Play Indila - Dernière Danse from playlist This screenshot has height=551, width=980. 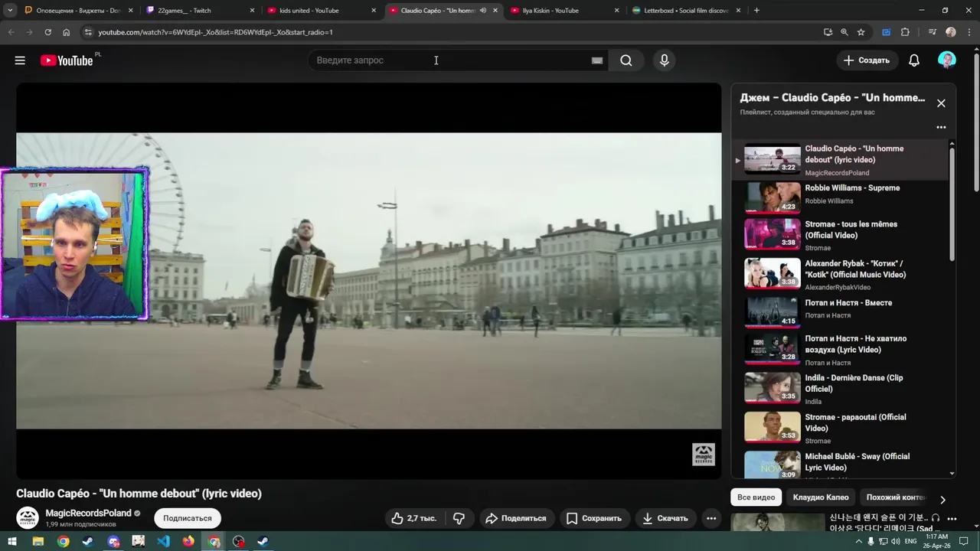point(840,389)
